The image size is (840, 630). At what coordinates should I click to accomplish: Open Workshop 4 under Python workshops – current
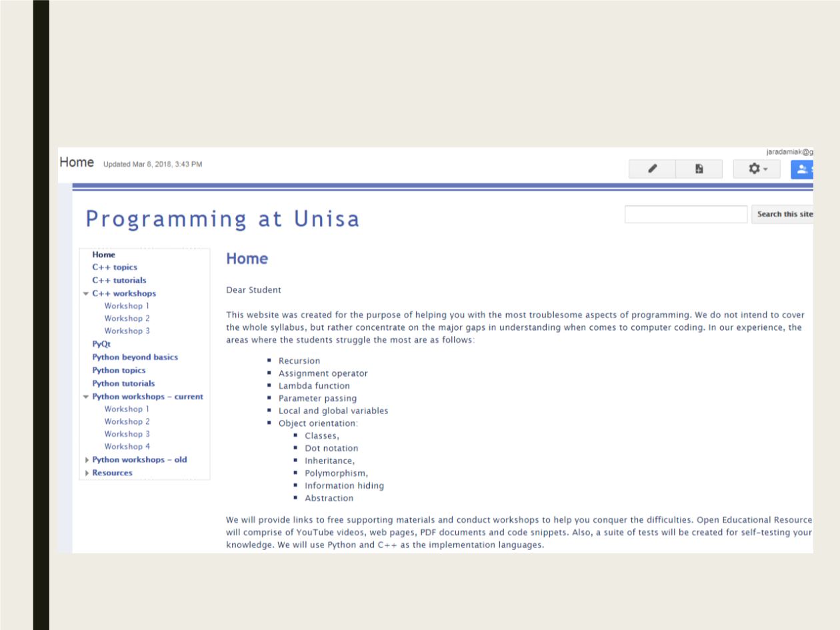coord(127,447)
